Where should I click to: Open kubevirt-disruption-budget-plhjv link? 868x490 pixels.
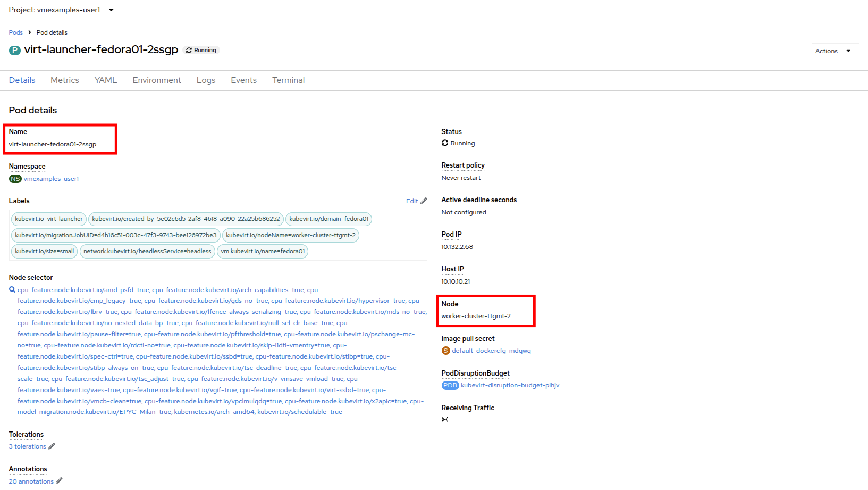point(510,385)
